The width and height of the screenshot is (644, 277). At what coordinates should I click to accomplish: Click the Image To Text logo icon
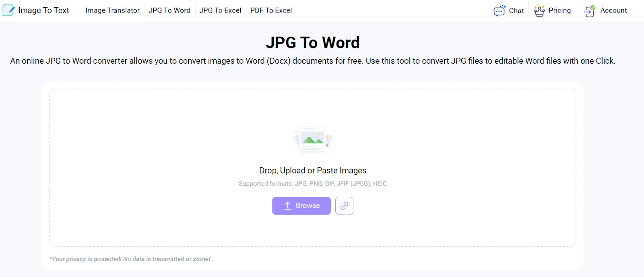pos(8,10)
